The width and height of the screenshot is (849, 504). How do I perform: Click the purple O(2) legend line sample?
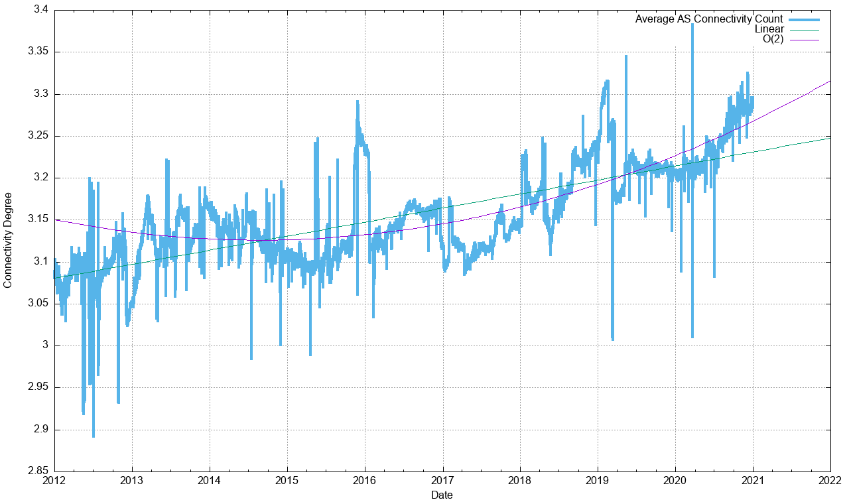(x=805, y=40)
